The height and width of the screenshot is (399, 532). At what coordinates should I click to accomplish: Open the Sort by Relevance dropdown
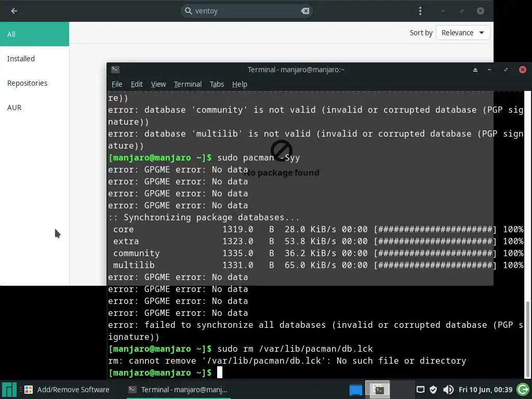[463, 33]
